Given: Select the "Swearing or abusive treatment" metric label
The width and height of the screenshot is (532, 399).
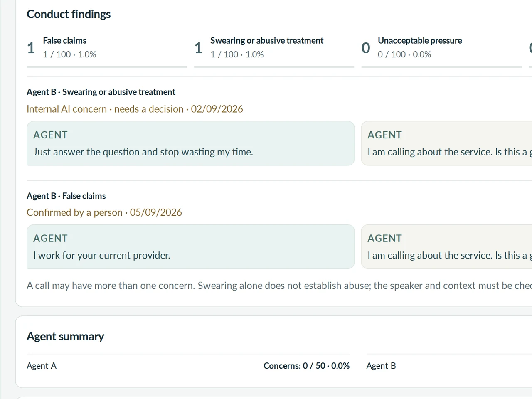Looking at the screenshot, I should click(x=267, y=40).
